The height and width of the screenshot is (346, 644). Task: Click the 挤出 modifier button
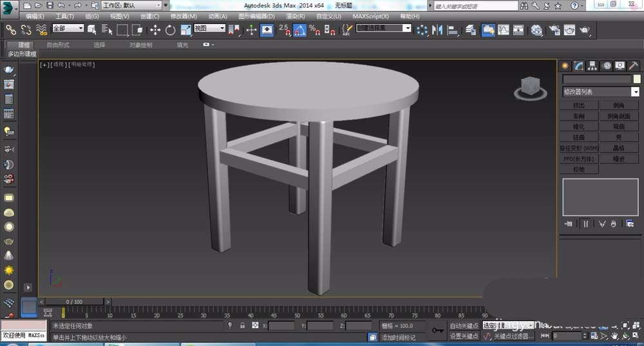click(579, 105)
